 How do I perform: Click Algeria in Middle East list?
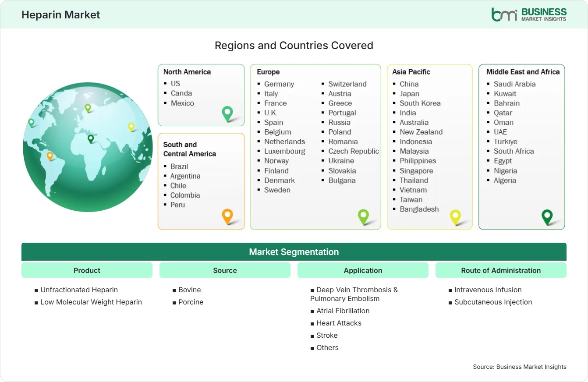click(x=505, y=180)
